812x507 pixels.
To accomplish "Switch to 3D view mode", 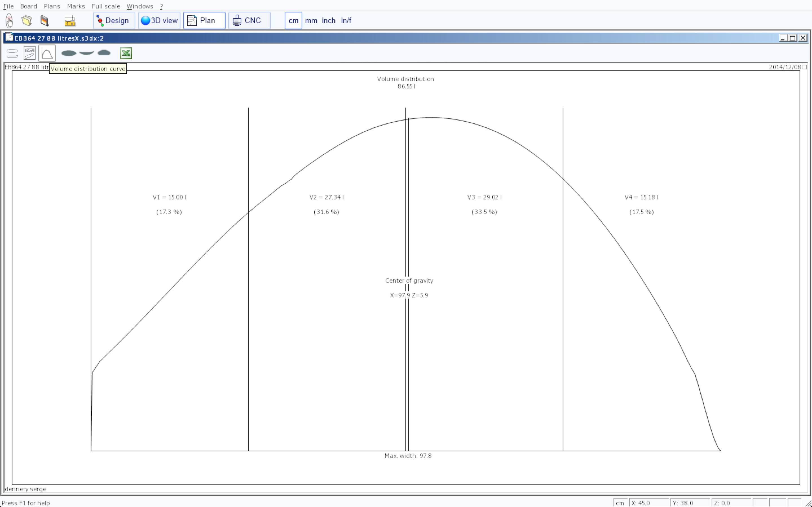I will click(159, 21).
